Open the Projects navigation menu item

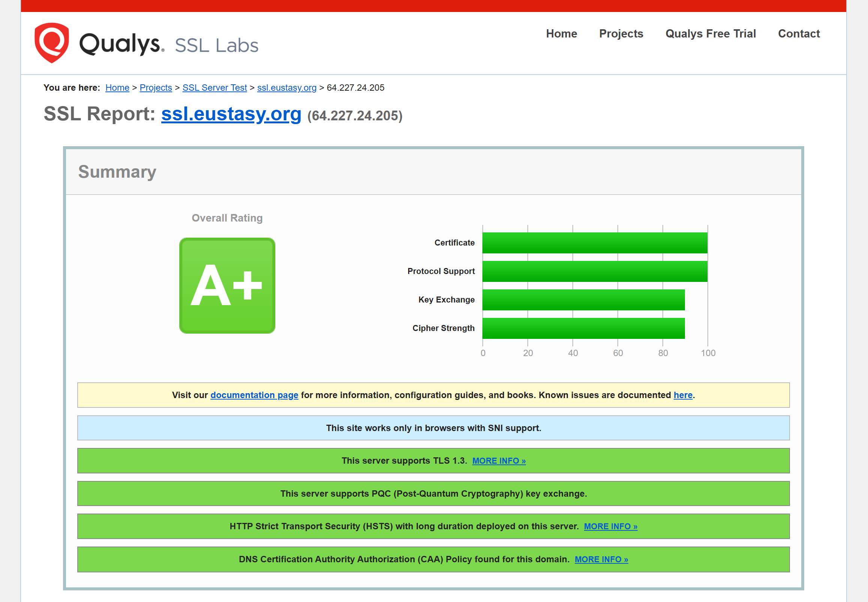point(621,34)
